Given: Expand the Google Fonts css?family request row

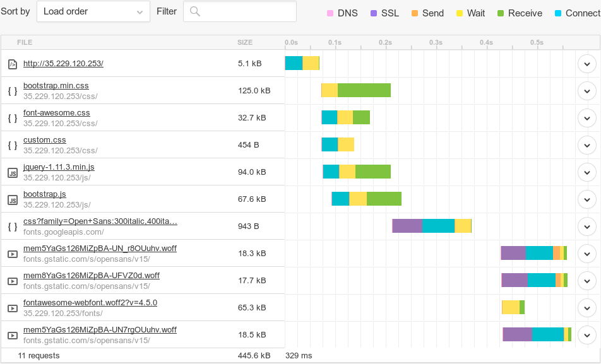Looking at the screenshot, I should coord(586,226).
